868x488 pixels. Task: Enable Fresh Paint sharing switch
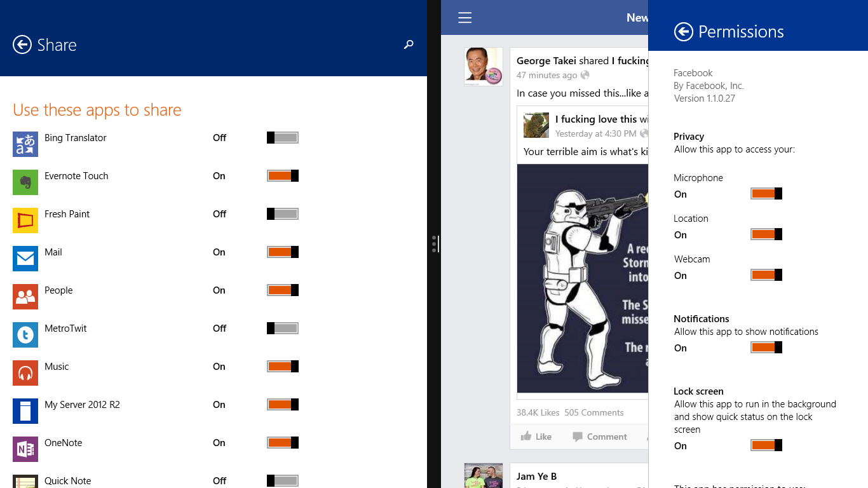pos(283,214)
